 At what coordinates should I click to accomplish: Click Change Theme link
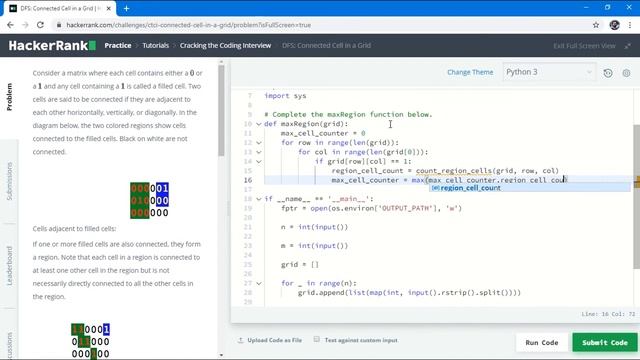pyautogui.click(x=470, y=72)
